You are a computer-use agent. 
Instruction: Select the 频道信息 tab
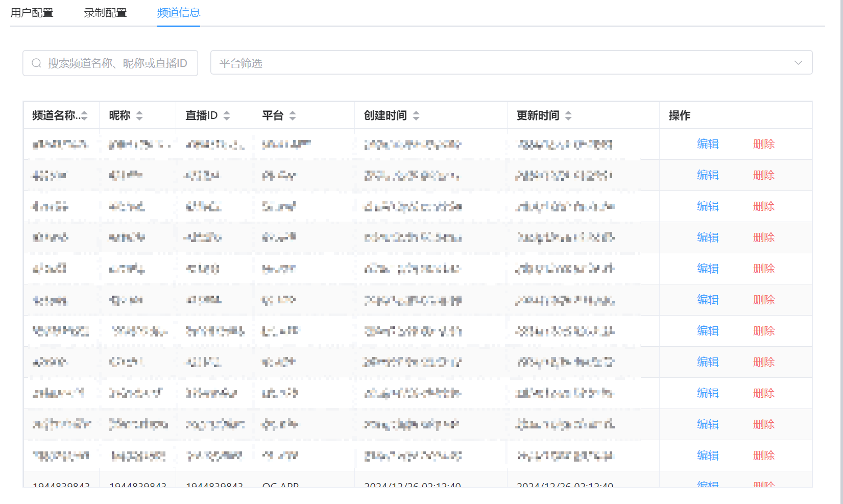tap(179, 13)
